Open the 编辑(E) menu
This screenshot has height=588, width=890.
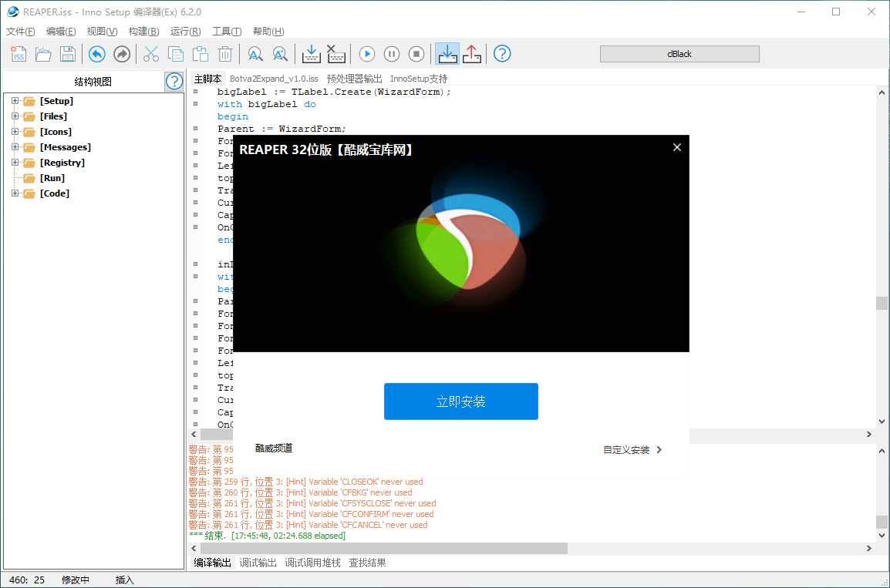coord(61,31)
